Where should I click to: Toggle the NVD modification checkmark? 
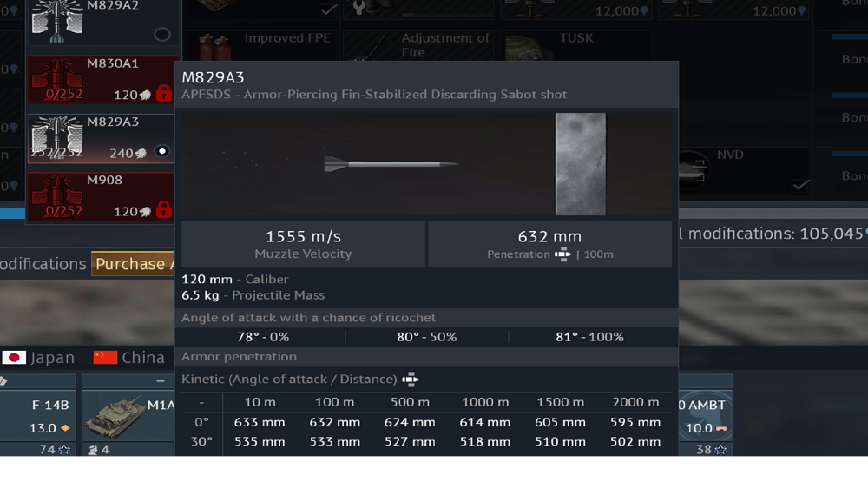point(800,185)
